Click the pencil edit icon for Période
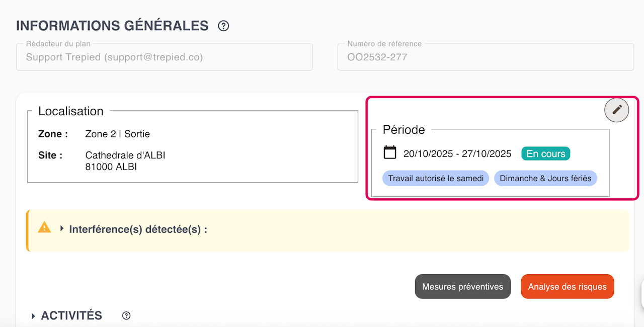644x327 pixels. tap(617, 110)
